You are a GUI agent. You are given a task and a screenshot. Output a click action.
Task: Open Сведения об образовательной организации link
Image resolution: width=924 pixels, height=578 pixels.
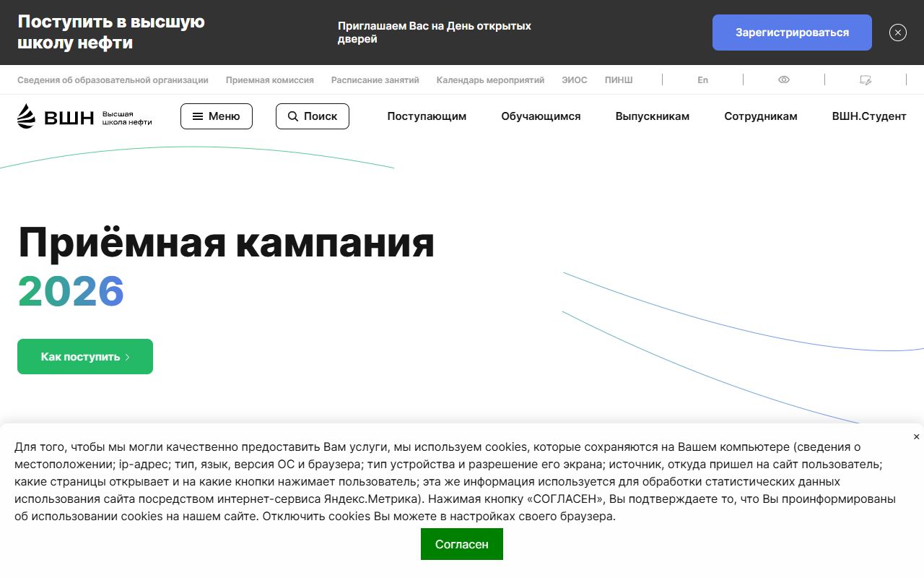(113, 80)
